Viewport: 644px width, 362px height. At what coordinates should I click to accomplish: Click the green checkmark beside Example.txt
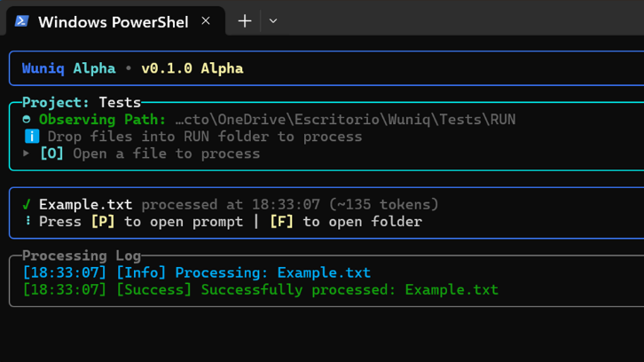(27, 205)
